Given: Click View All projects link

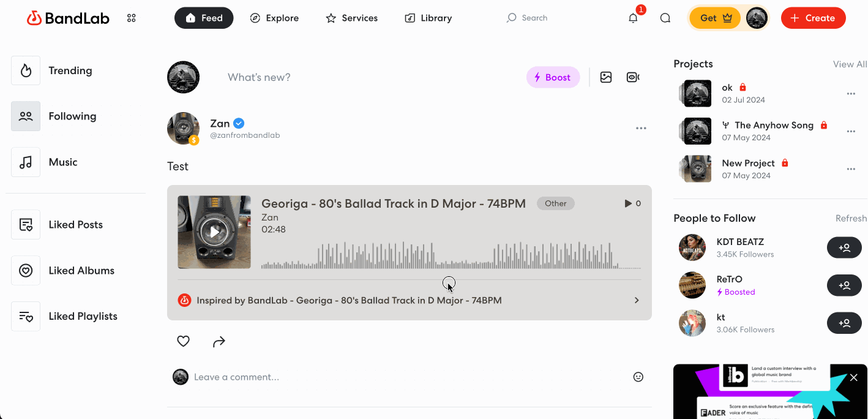Looking at the screenshot, I should coord(850,64).
